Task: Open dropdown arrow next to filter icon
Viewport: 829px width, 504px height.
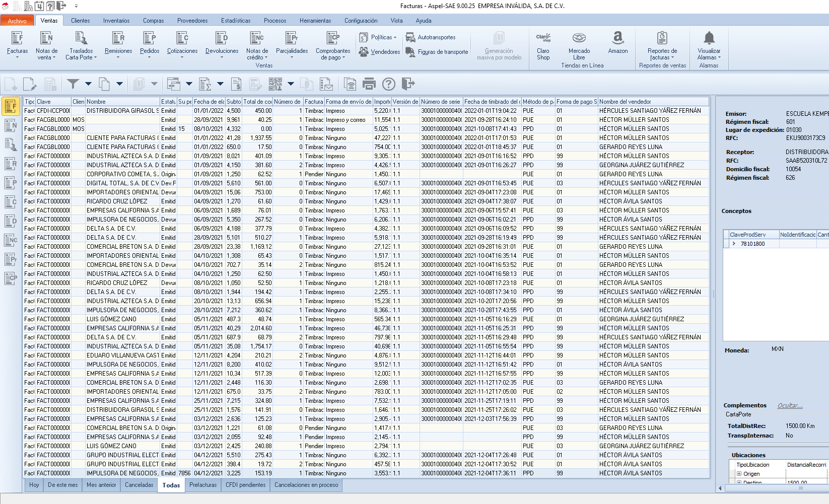Action: pyautogui.click(x=88, y=84)
